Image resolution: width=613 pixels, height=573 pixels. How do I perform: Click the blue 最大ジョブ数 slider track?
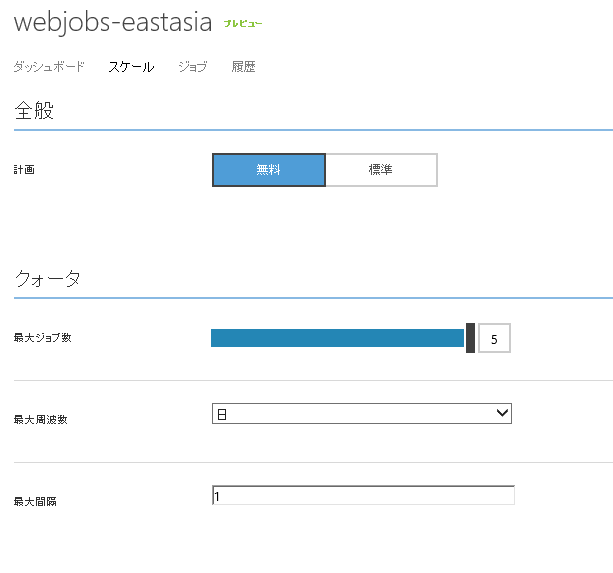point(337,338)
